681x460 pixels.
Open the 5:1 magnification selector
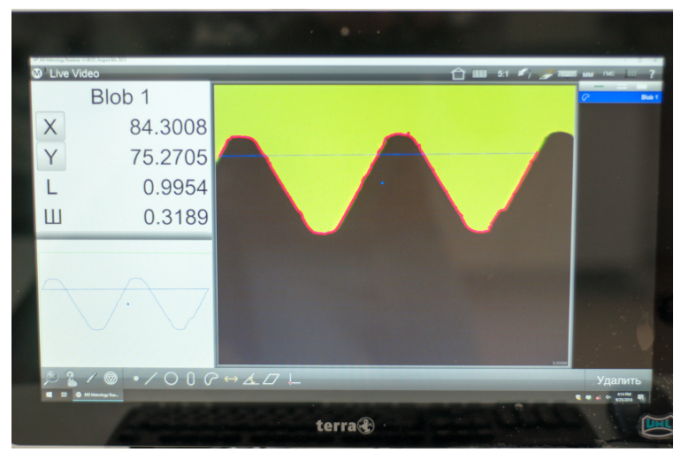[503, 74]
